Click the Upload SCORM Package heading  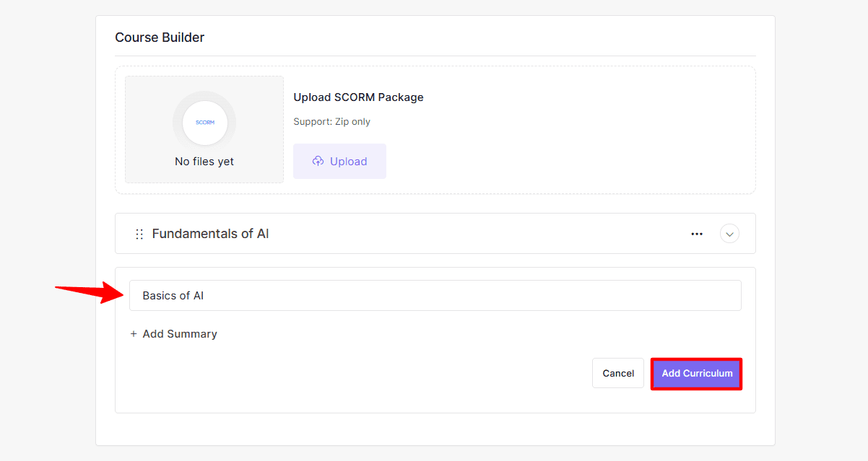pyautogui.click(x=358, y=97)
